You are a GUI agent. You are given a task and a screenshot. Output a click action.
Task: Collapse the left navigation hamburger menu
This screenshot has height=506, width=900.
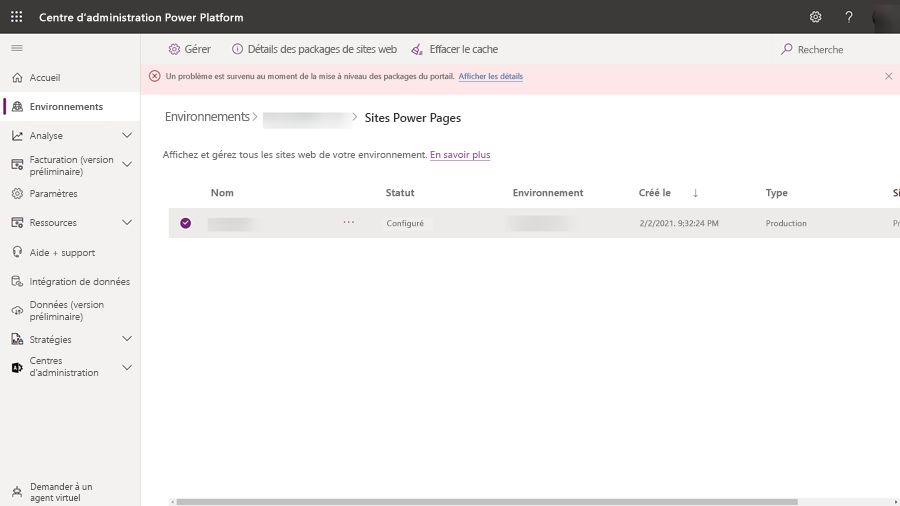(17, 48)
